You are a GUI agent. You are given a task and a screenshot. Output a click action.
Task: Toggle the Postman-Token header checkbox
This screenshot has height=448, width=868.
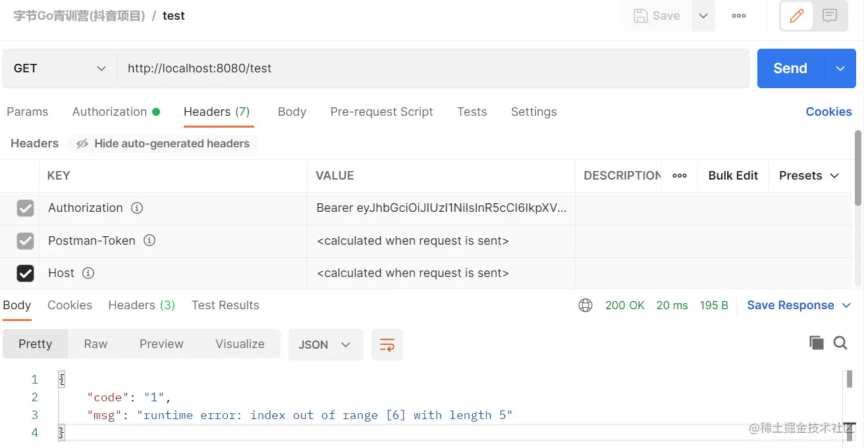[25, 241]
